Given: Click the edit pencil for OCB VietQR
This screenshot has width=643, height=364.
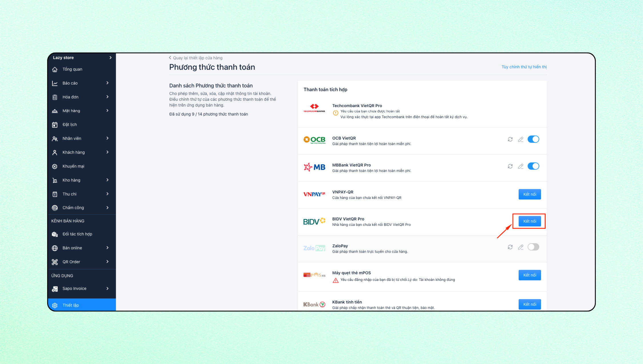Looking at the screenshot, I should [x=521, y=139].
